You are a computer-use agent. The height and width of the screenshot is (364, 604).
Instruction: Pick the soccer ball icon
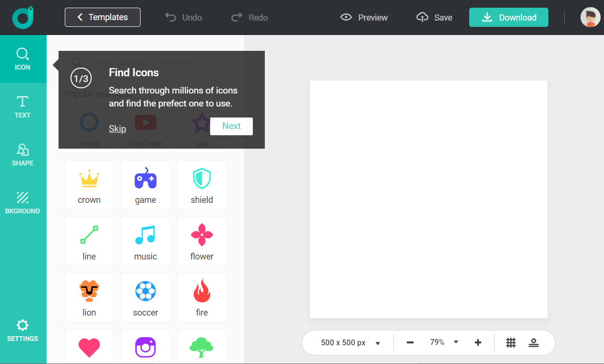145,297
